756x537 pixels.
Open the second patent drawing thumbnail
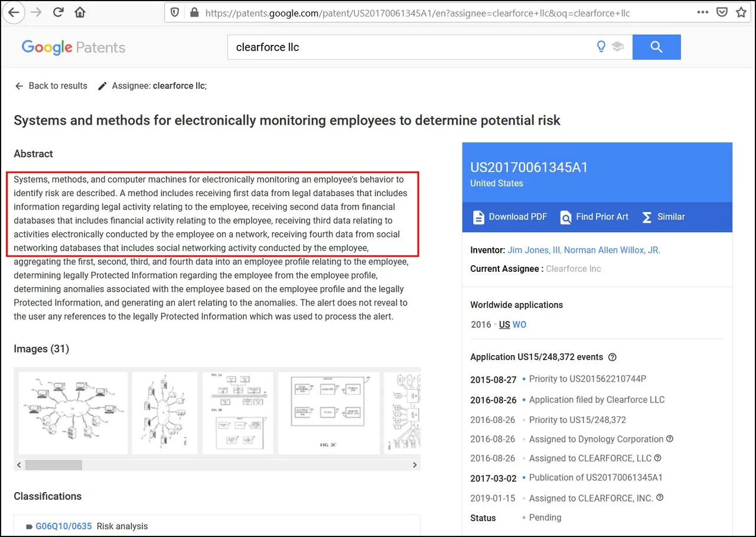coord(165,412)
